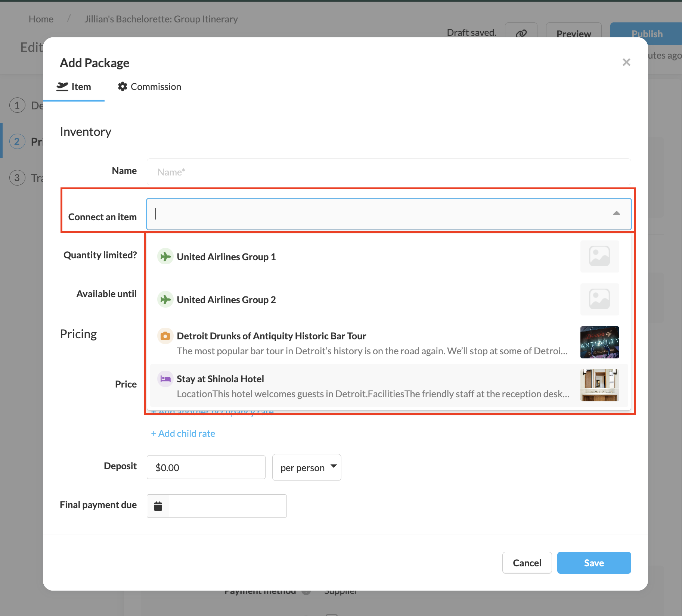Select step 1 in the sidebar
This screenshot has height=616, width=682.
(x=17, y=105)
